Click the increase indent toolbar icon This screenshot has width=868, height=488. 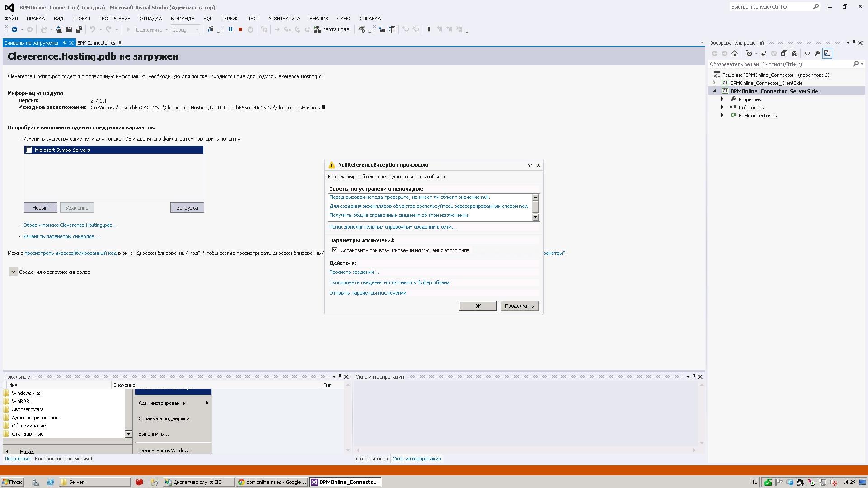click(392, 29)
